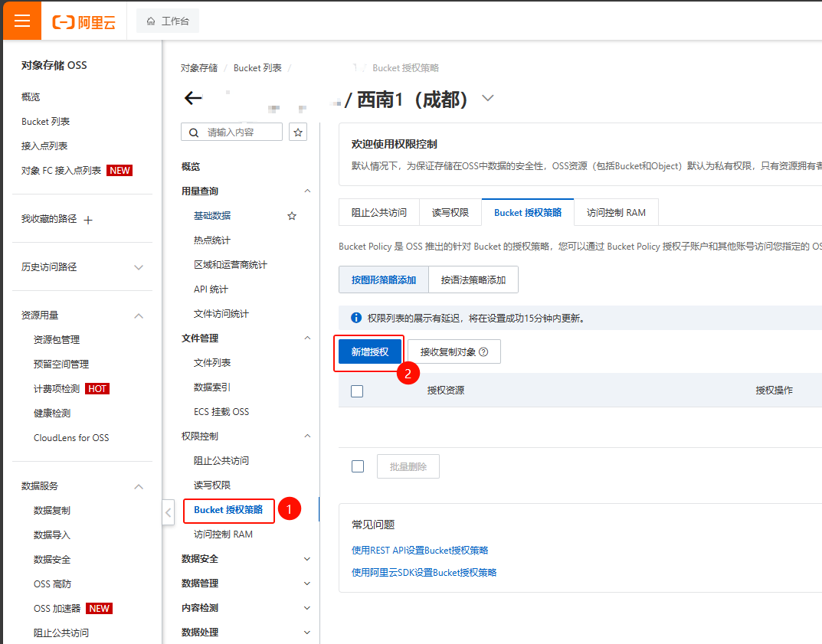Click help icon on 接收复制对象 button

[483, 352]
